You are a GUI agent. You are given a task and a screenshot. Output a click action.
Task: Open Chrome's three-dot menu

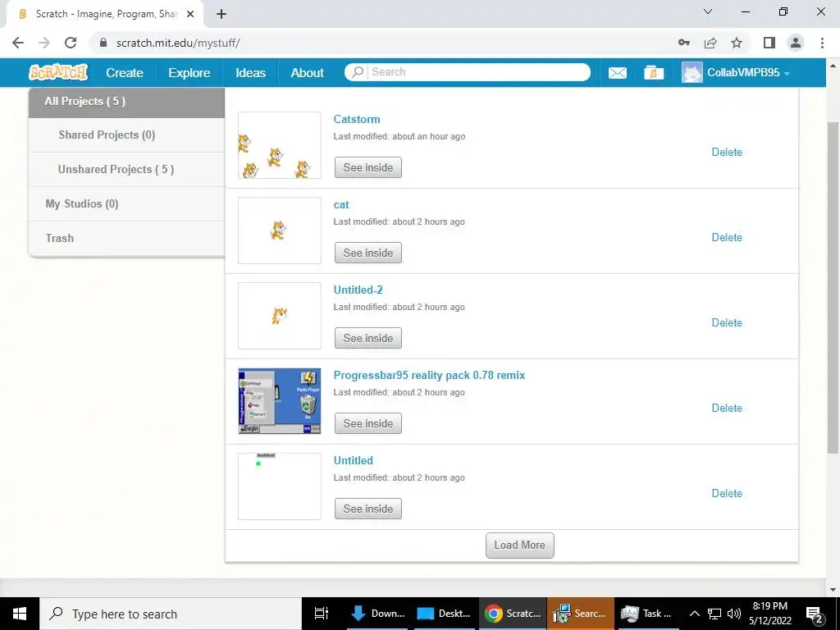(x=822, y=43)
